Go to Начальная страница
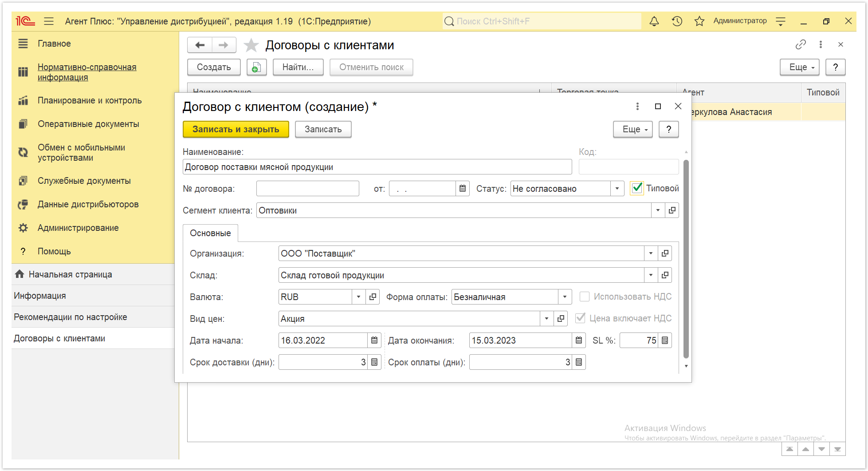This screenshot has height=471, width=868. [70, 274]
